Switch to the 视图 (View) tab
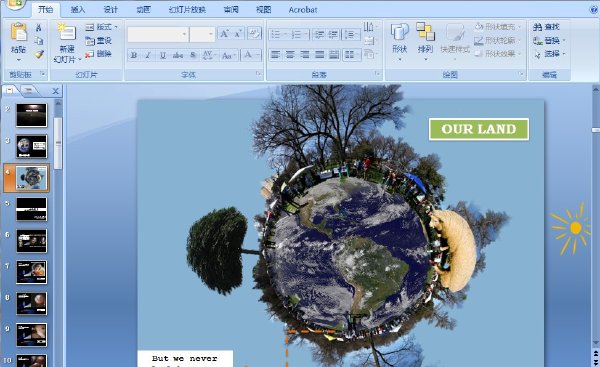This screenshot has width=600, height=367. (x=263, y=10)
